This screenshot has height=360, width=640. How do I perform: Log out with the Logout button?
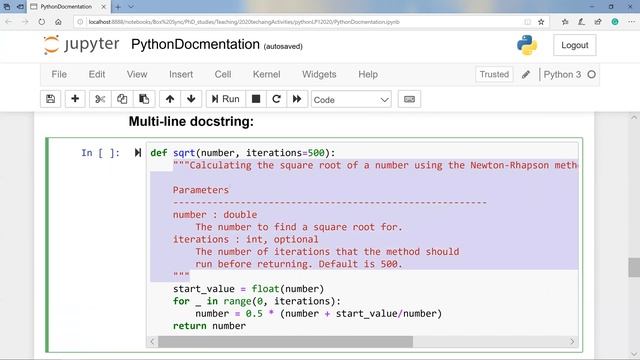pyautogui.click(x=575, y=45)
